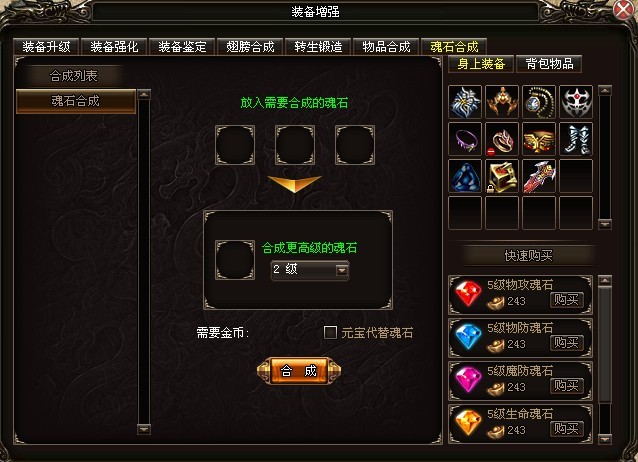Click the orange 合成 button
This screenshot has height=462, width=638.
(x=299, y=370)
